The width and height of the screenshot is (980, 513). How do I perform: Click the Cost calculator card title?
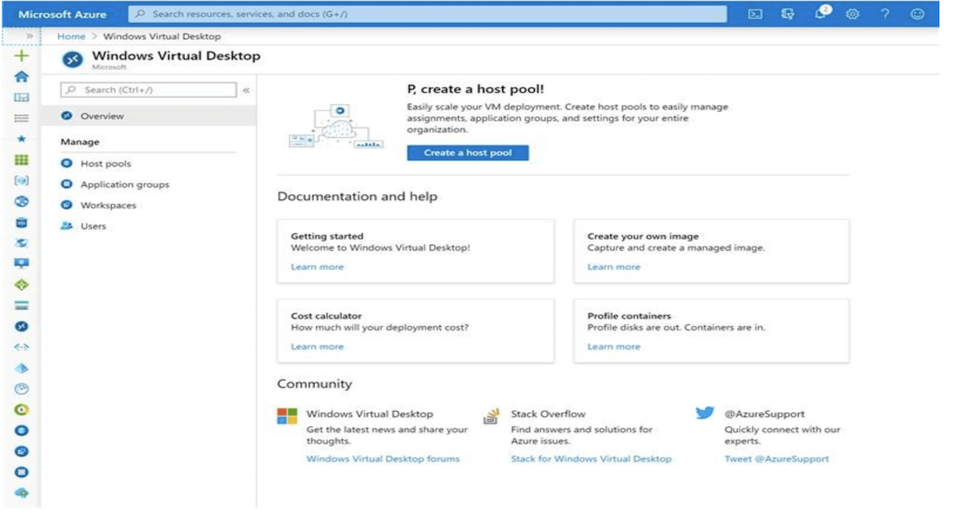pyautogui.click(x=326, y=316)
